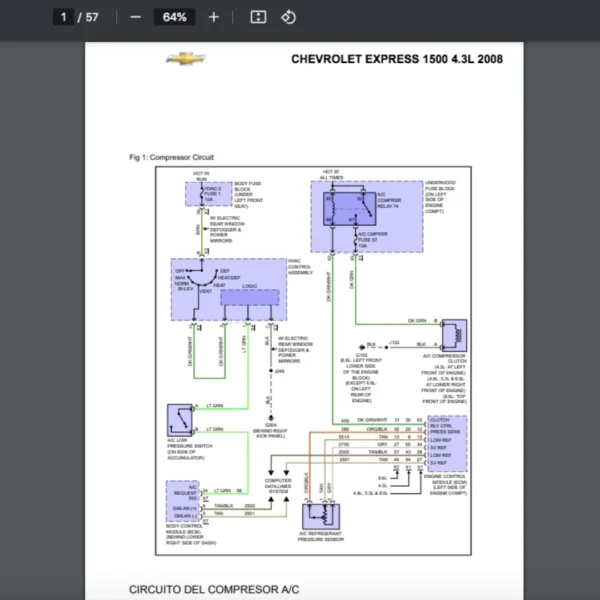Click the zoom in plus button

click(x=213, y=17)
